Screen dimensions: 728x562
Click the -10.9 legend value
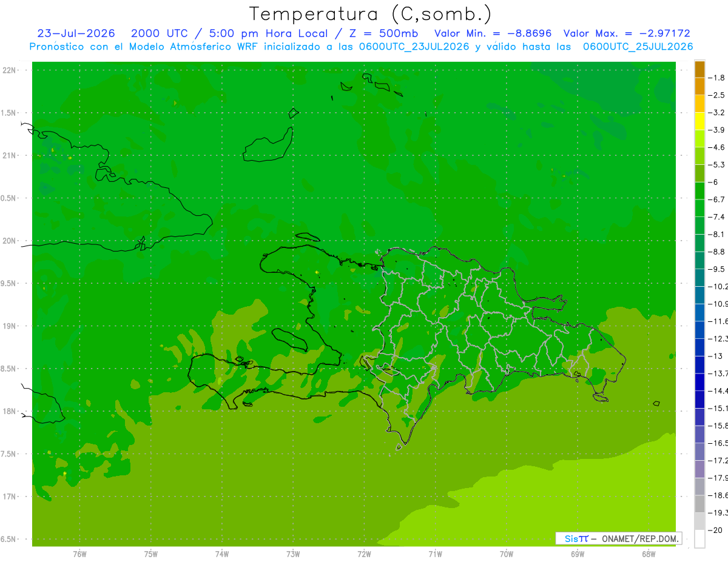(x=720, y=304)
